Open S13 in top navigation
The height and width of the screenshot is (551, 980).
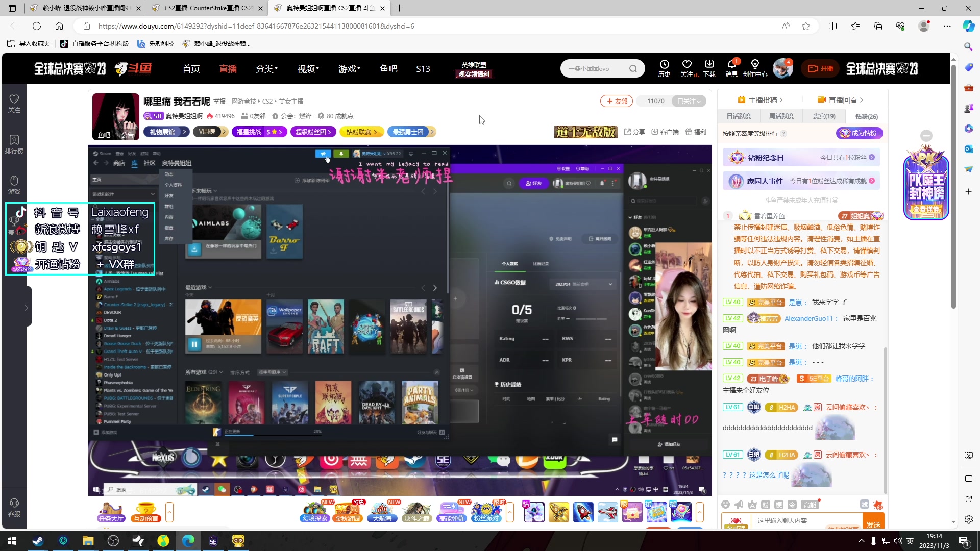423,68
